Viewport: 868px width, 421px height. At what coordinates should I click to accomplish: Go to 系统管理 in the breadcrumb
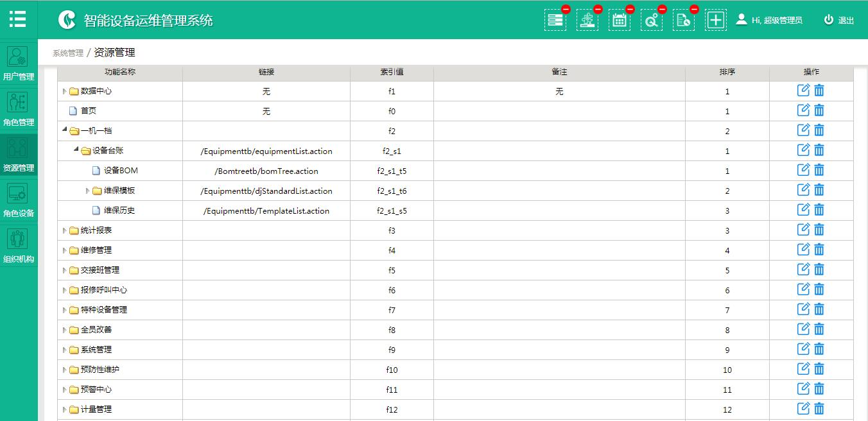click(x=68, y=53)
